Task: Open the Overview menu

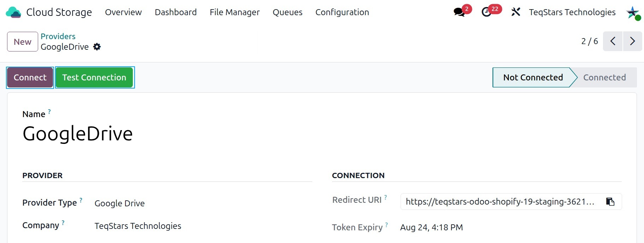Action: point(123,12)
